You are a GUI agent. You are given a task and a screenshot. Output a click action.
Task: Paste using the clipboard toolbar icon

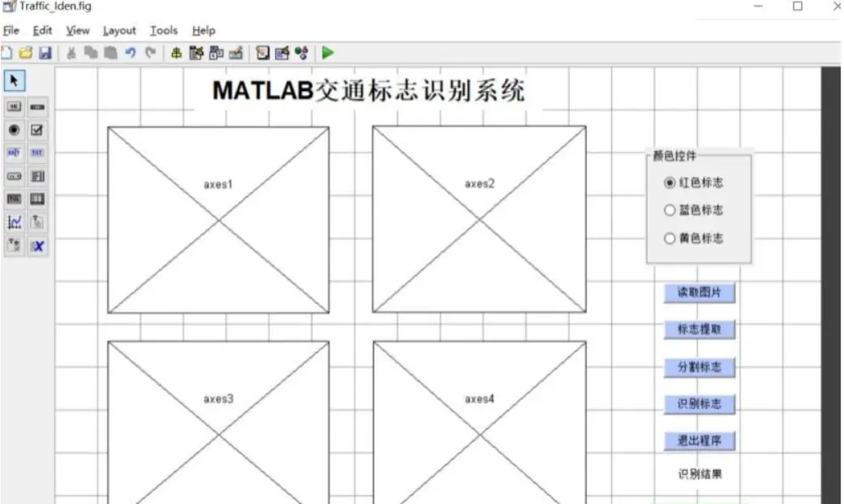111,53
